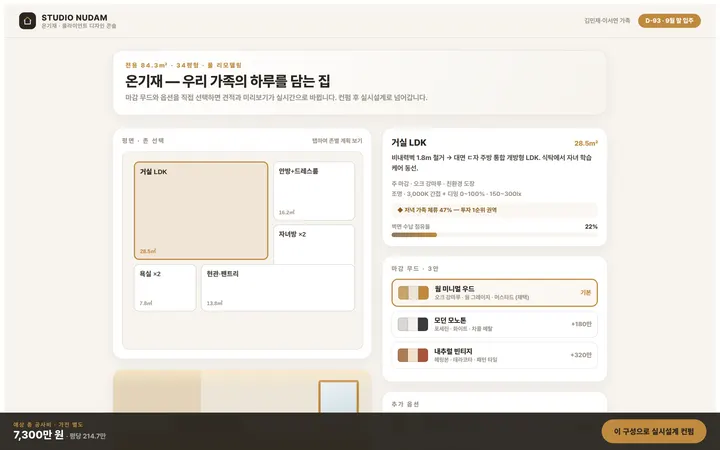This screenshot has width=720, height=450.
Task: Choose the 모던 모노톤 finish mood
Action: [x=495, y=324]
